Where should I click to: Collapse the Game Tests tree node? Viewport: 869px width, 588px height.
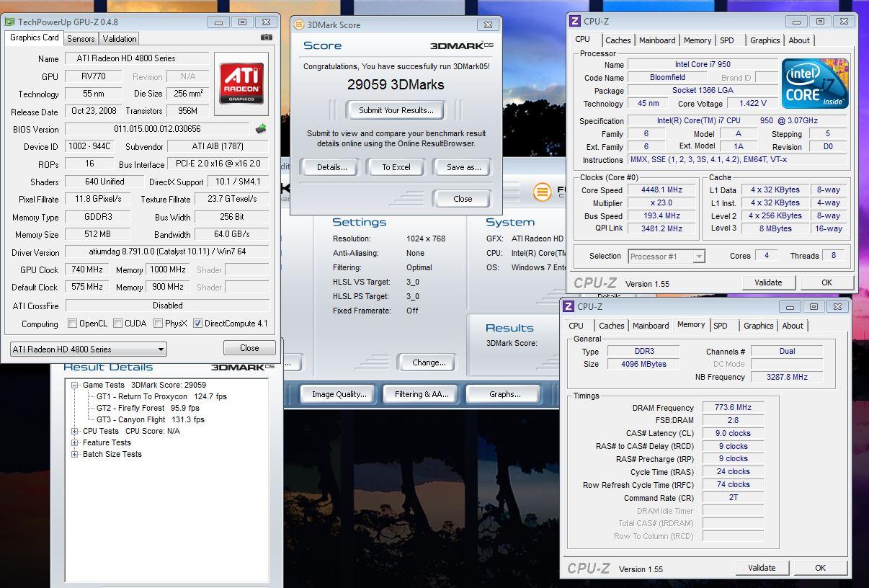pyautogui.click(x=75, y=385)
